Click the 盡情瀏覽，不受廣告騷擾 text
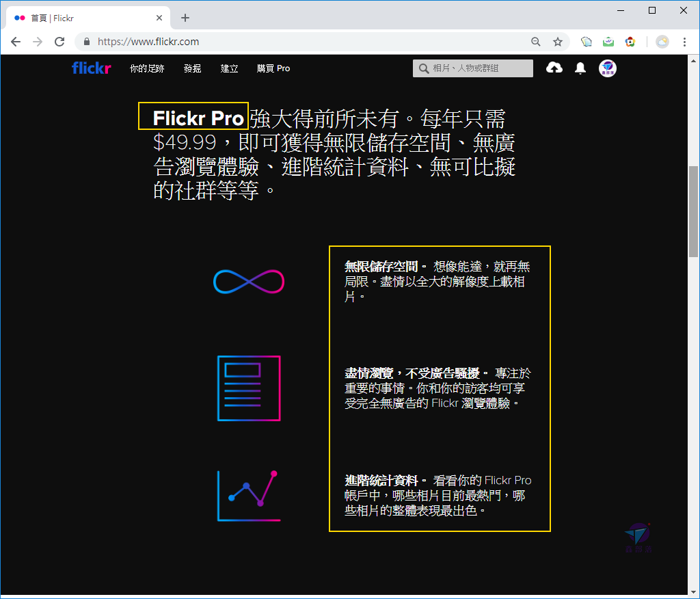The width and height of the screenshot is (700, 599). click(412, 373)
